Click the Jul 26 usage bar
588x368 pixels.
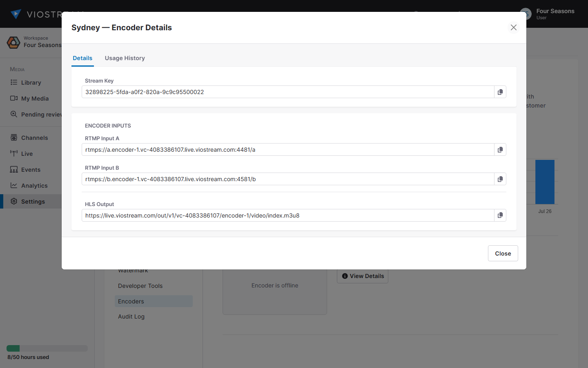coord(545,182)
